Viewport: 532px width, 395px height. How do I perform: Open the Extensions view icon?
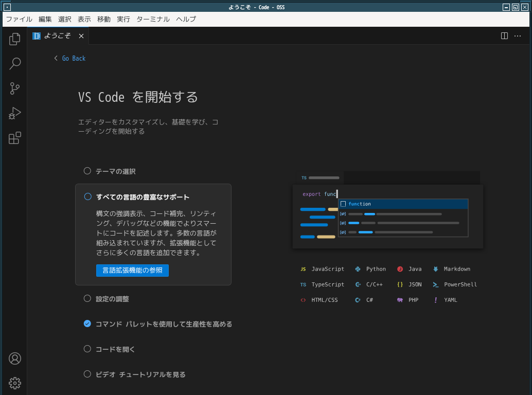(14, 138)
